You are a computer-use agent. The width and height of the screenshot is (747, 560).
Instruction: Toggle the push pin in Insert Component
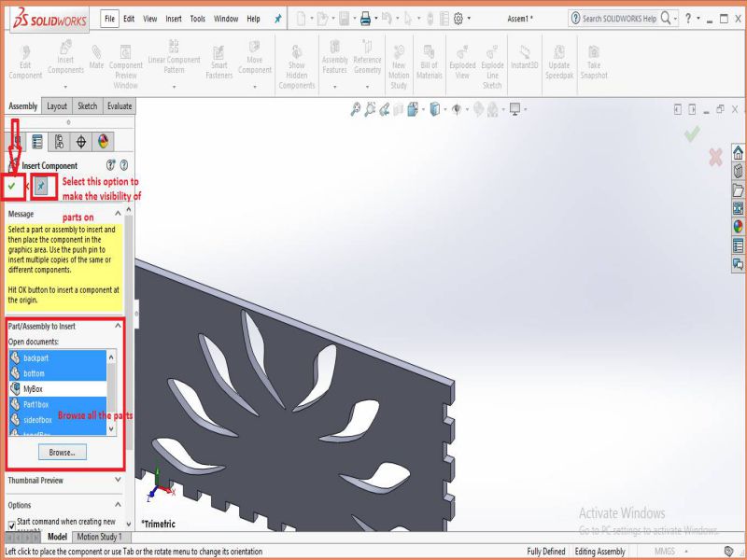(41, 186)
